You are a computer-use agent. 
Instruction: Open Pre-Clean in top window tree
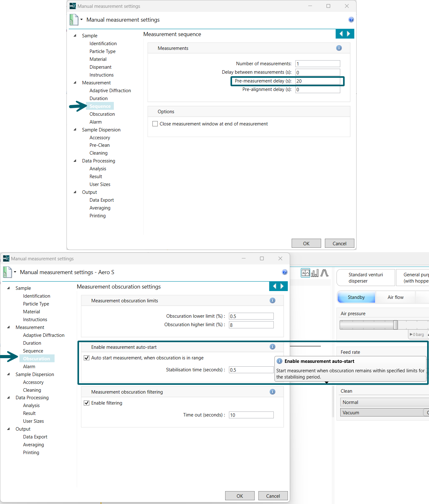[x=99, y=145]
